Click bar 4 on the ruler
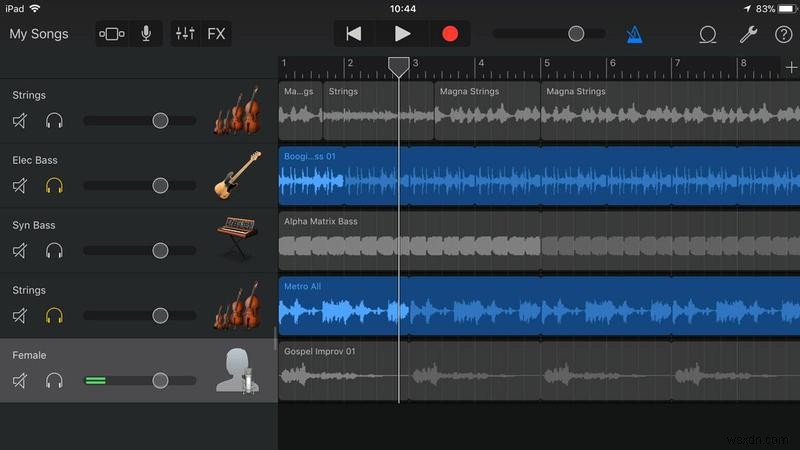 coord(481,63)
